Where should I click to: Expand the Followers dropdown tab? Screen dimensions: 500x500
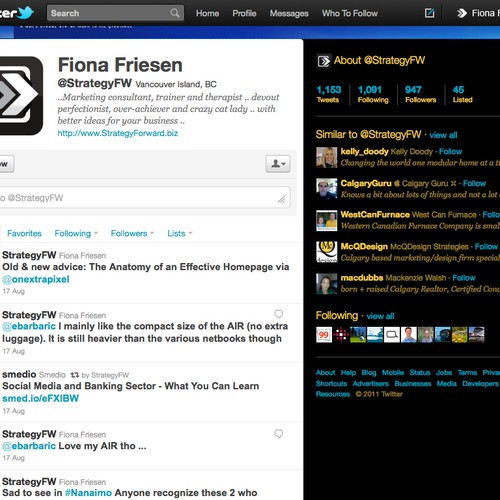[x=132, y=233]
